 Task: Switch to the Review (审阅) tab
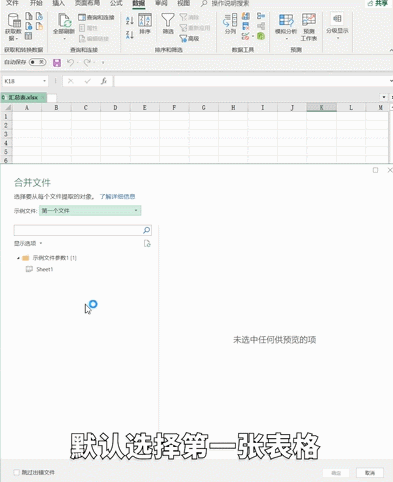(x=161, y=3)
